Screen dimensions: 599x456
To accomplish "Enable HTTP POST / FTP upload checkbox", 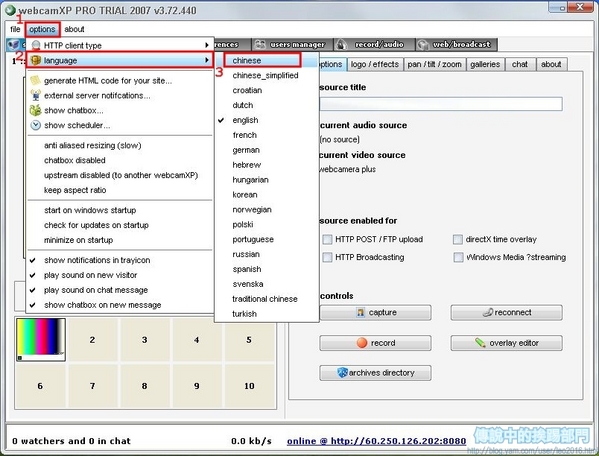I will 327,239.
